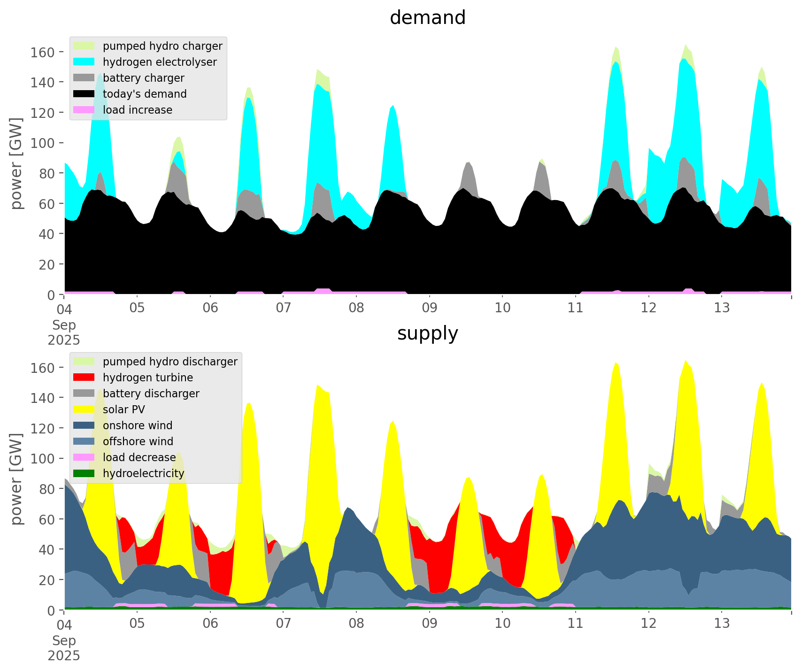Click the 11 date tick under the demand chart
This screenshot has width=801, height=672.
(x=575, y=308)
